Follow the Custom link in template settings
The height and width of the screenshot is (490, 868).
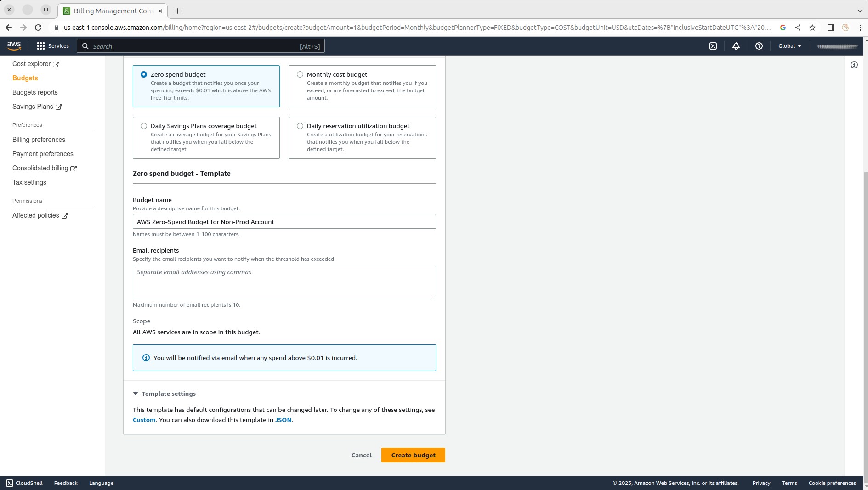[144, 420]
